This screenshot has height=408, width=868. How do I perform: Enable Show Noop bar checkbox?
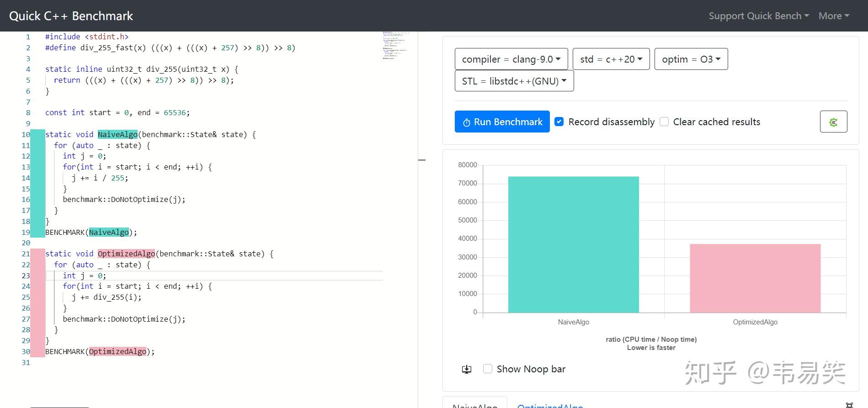point(488,369)
